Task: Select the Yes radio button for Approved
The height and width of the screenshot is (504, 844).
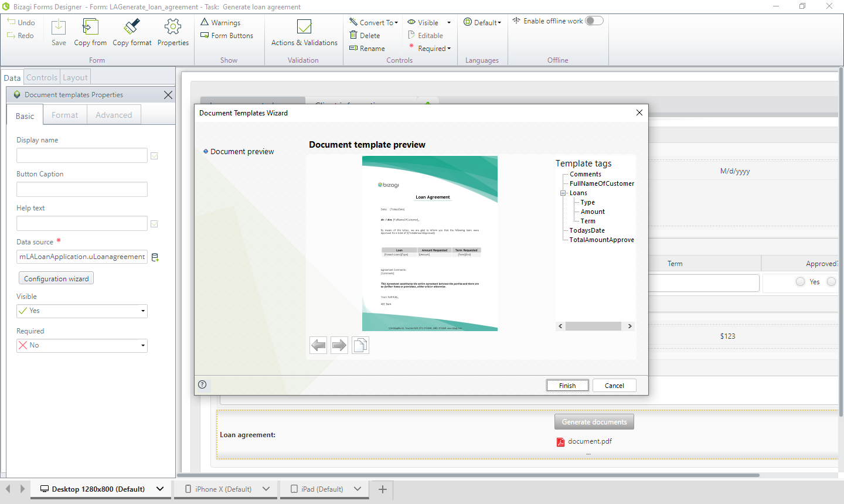Action: tap(800, 282)
